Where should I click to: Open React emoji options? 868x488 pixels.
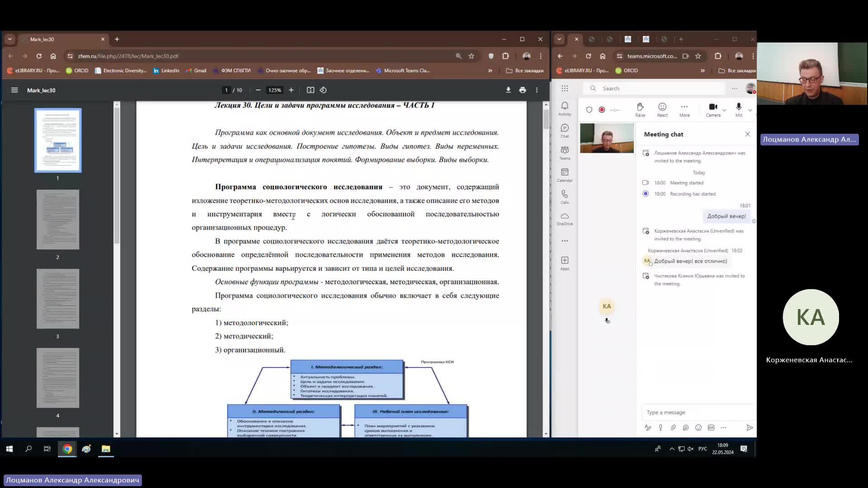(x=662, y=109)
